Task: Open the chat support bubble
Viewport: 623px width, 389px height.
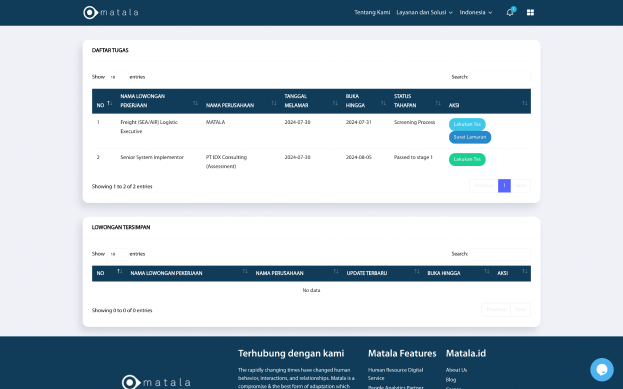Action: [602, 370]
